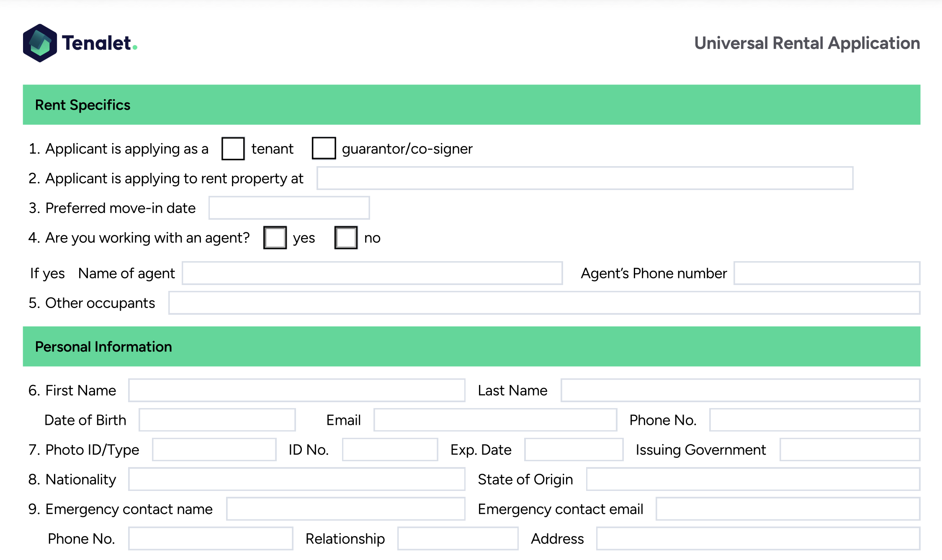The width and height of the screenshot is (942, 560).
Task: Click the Photo ID/Type field
Action: pyautogui.click(x=214, y=450)
